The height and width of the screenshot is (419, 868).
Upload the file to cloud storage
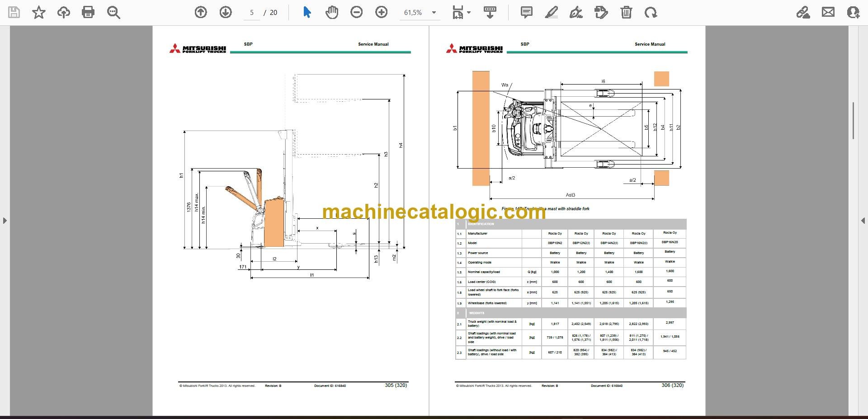[x=64, y=12]
